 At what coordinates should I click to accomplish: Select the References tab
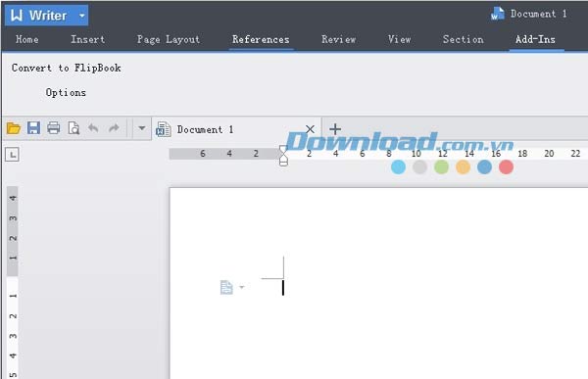point(261,39)
